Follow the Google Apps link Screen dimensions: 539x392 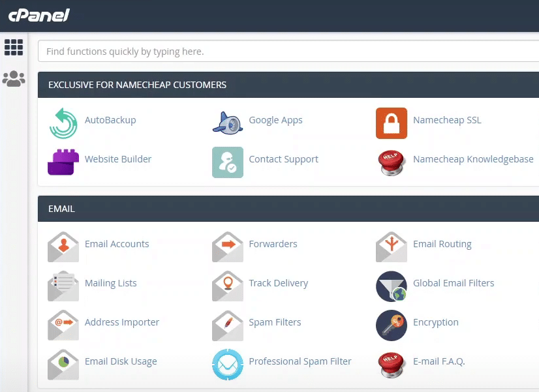point(275,120)
